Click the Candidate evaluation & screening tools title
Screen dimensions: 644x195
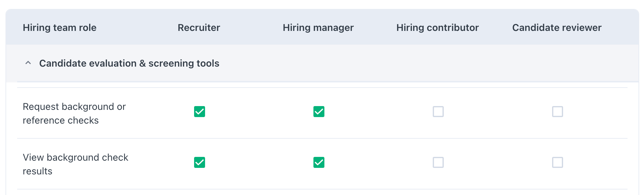pos(129,63)
